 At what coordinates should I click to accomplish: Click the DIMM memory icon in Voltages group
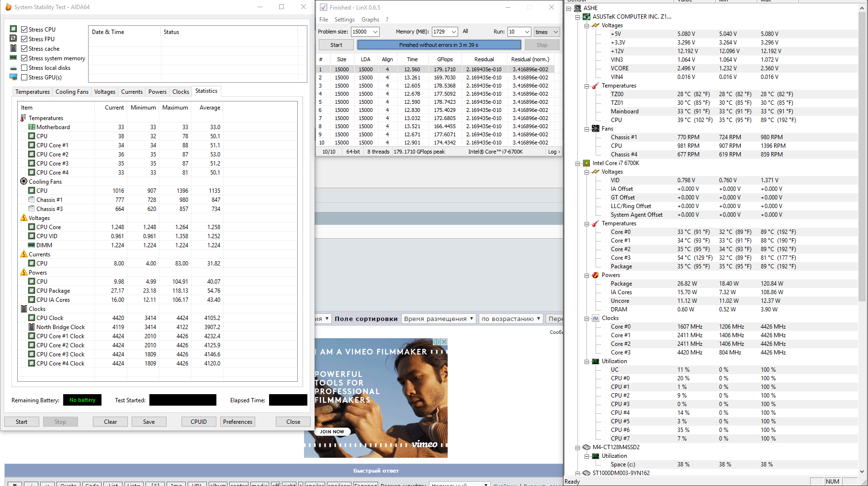pos(32,245)
